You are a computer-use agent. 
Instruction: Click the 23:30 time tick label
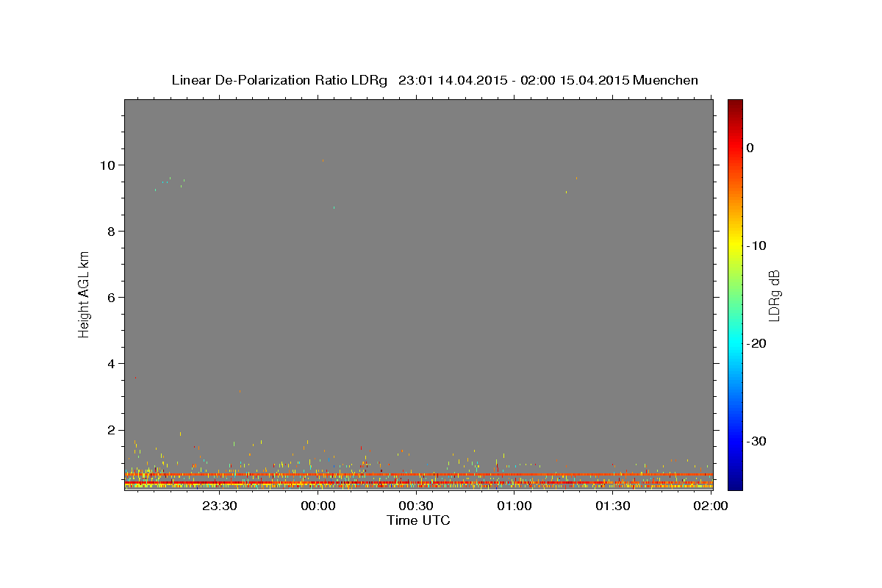tap(220, 506)
